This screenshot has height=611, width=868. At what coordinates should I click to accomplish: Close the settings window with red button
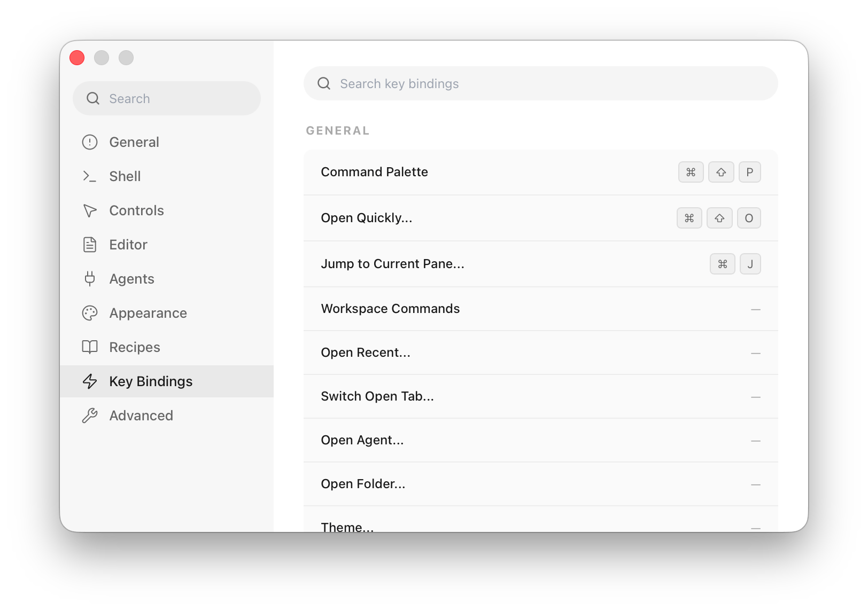(77, 58)
